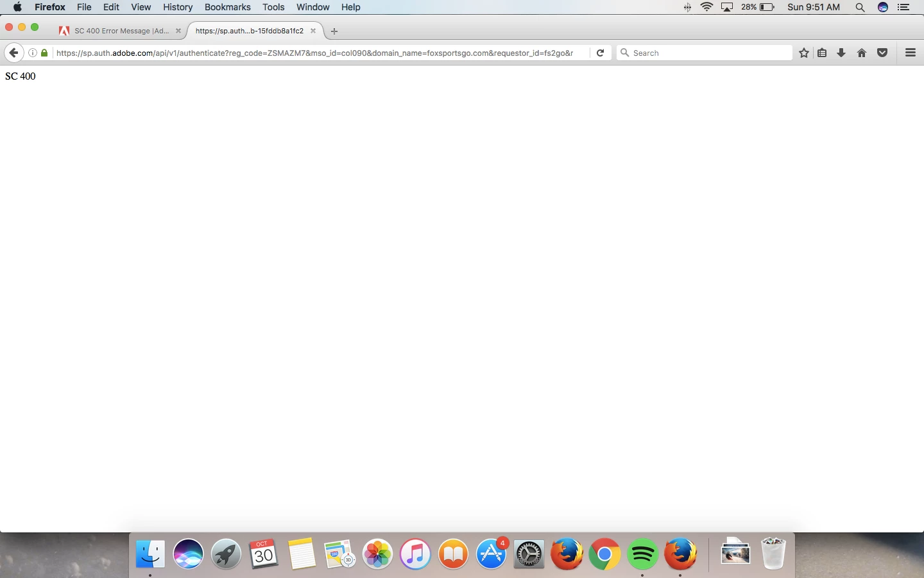Save page to Pocket

[x=882, y=53]
